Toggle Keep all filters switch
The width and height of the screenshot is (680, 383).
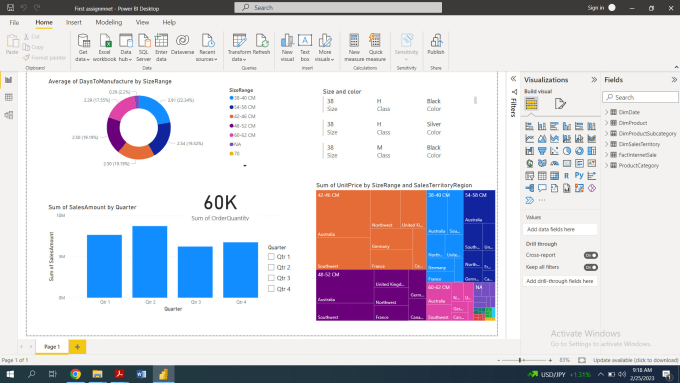(591, 267)
